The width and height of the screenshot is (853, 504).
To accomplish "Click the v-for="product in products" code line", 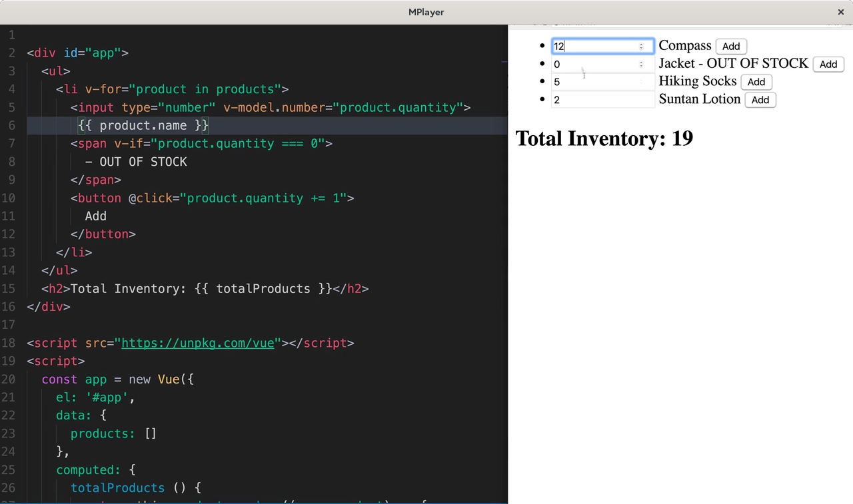I will pos(172,89).
